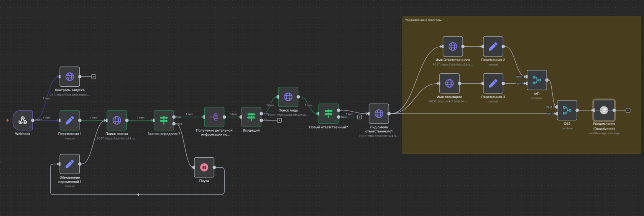
Task: Click the combine subtitle under Об2
Action: click(x=567, y=129)
